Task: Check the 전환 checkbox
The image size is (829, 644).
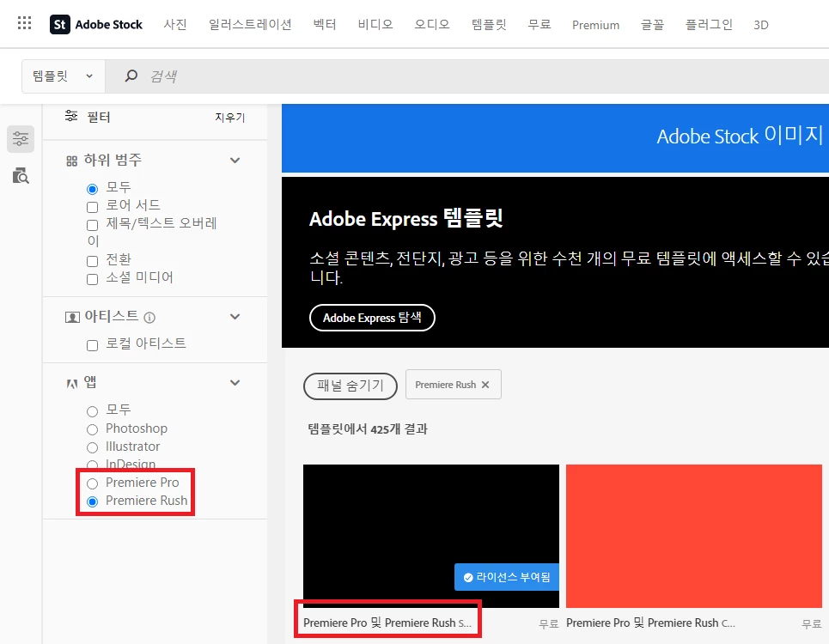Action: 93,261
